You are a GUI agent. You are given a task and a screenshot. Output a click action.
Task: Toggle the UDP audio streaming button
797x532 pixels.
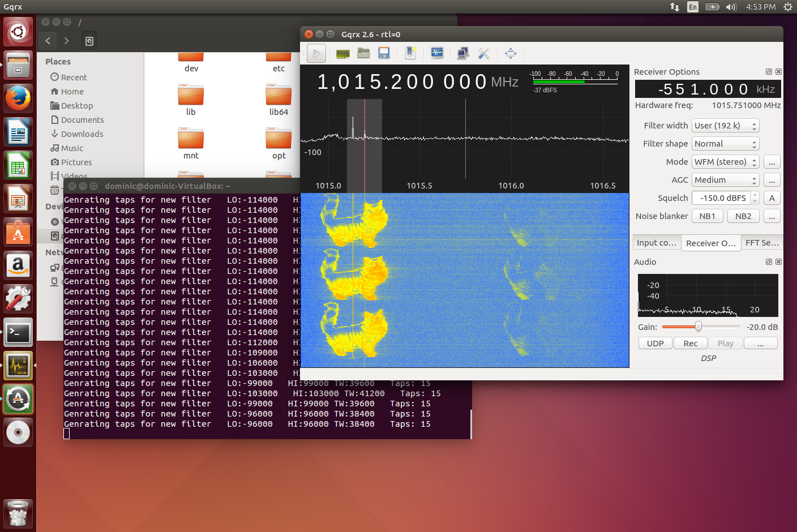pyautogui.click(x=655, y=344)
